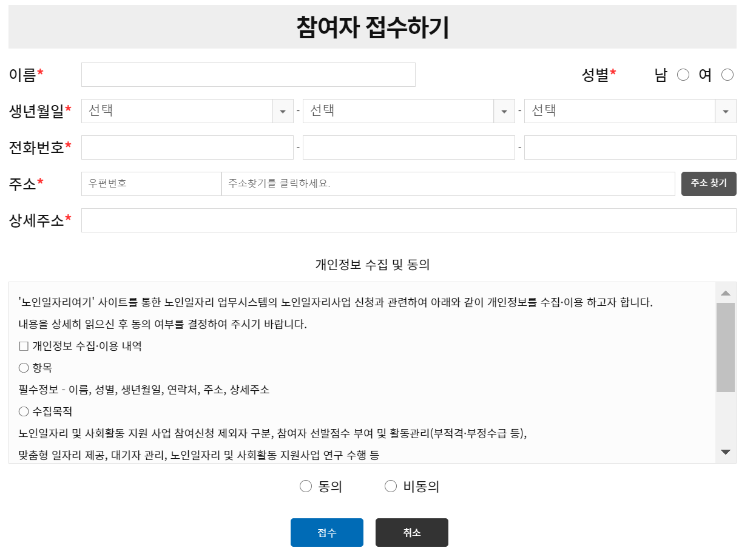This screenshot has height=548, width=756.
Task: Select the 여 gender radio button
Action: (727, 75)
